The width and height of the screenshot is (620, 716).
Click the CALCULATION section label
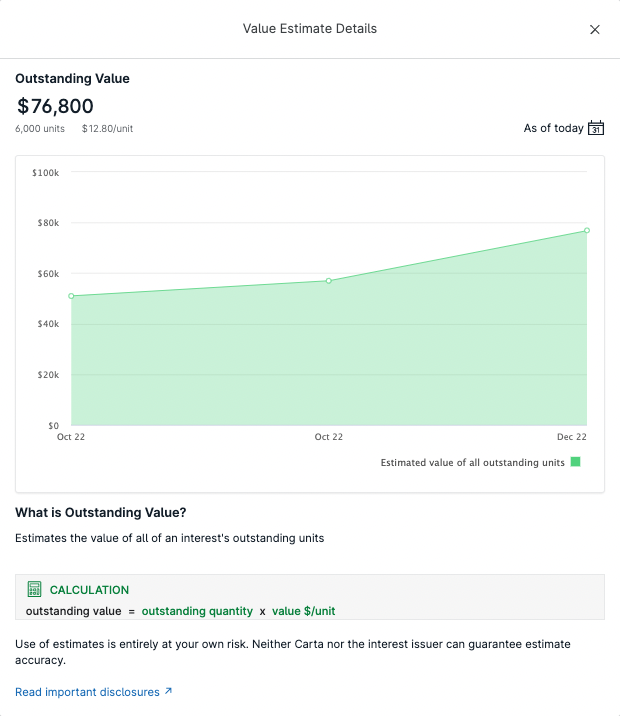click(x=89, y=590)
